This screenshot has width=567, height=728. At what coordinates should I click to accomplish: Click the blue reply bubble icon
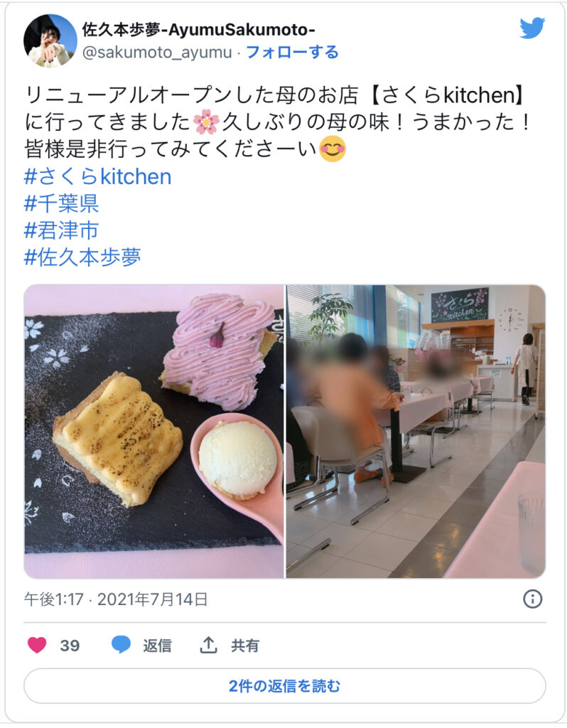tap(121, 645)
